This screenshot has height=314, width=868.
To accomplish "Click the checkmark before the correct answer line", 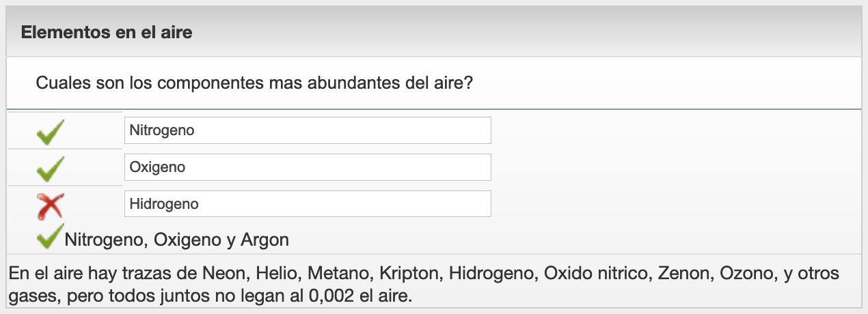I will 50,237.
